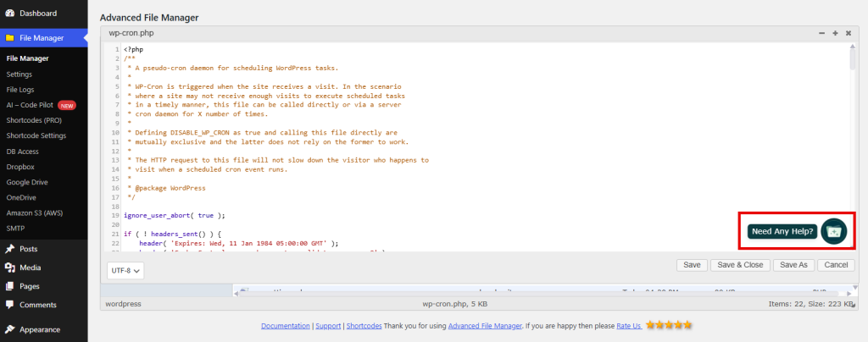Open Posts via the pin icon
Viewport: 868px width, 342px height.
coord(9,249)
